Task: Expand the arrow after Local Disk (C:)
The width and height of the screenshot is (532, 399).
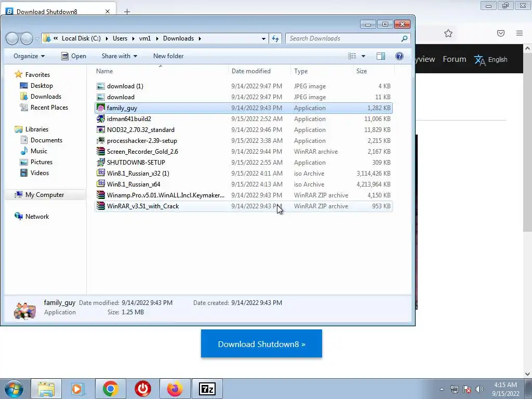Action: tap(107, 38)
